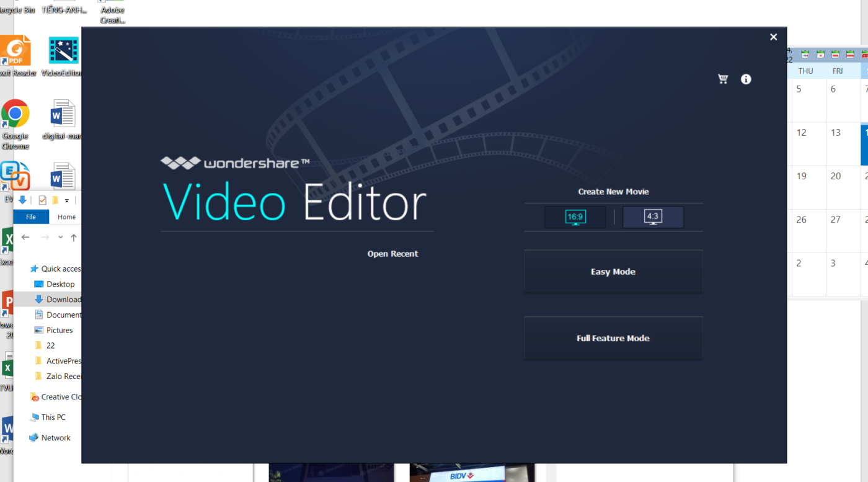
Task: Open the Word document icon below digital-mar
Action: click(63, 176)
